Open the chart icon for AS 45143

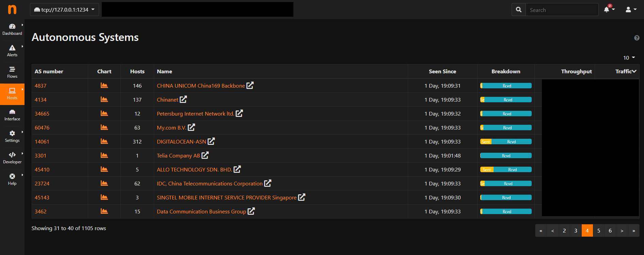[x=104, y=197]
